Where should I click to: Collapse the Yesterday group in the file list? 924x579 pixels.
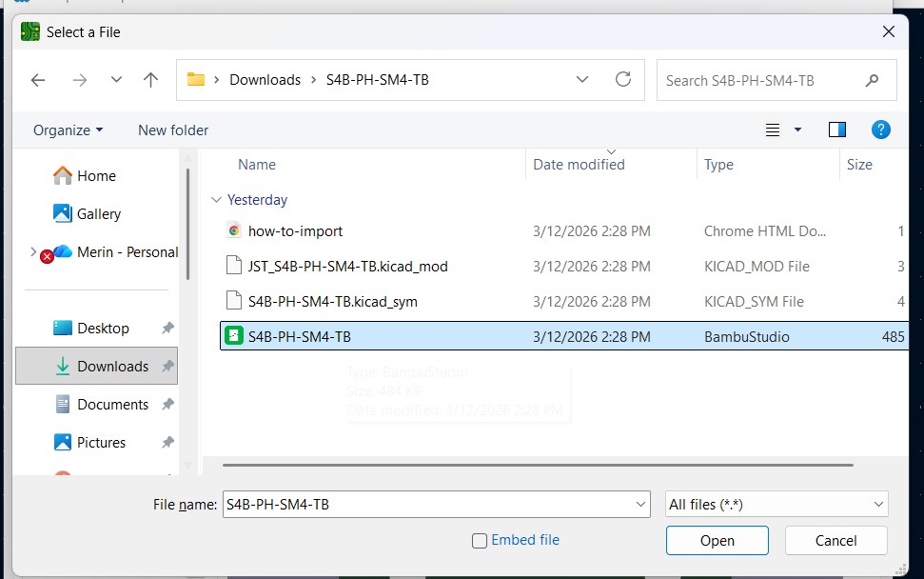click(216, 200)
